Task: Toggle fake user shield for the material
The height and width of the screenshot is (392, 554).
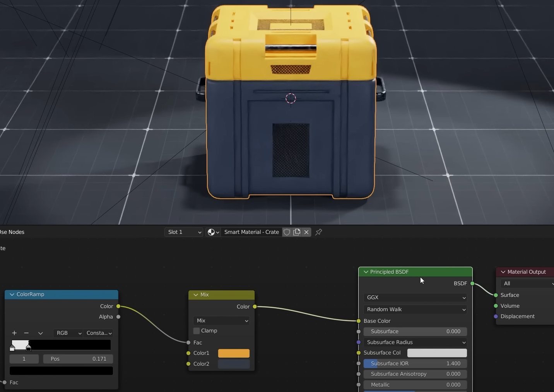Action: [287, 232]
